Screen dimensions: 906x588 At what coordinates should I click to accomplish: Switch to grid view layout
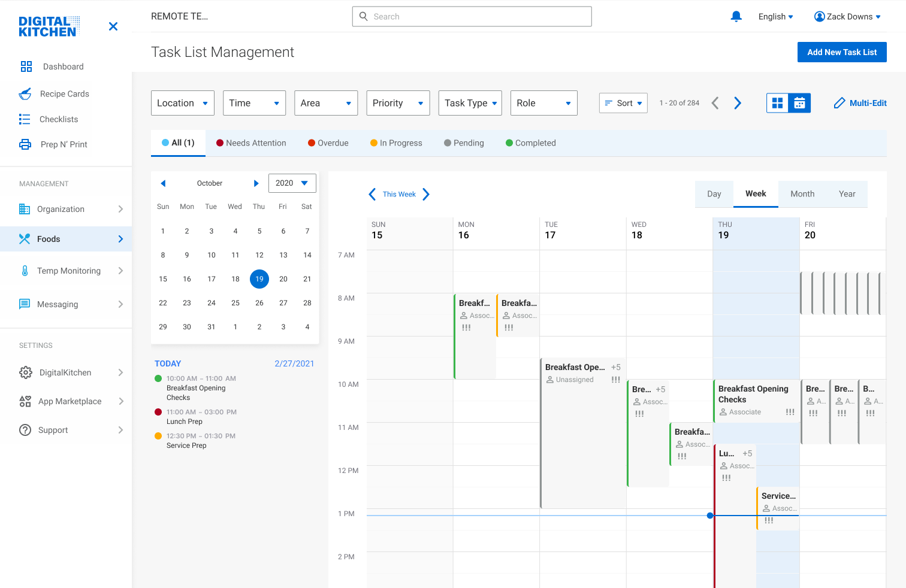(x=778, y=103)
